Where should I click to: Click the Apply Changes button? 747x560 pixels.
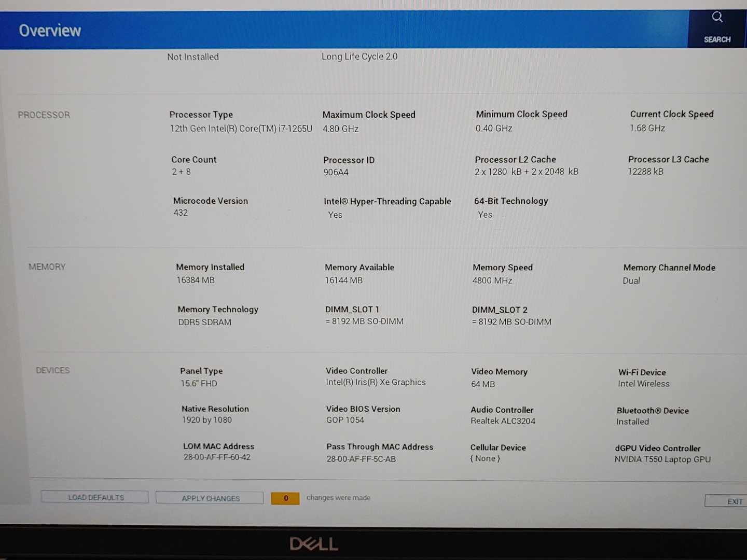(x=210, y=498)
